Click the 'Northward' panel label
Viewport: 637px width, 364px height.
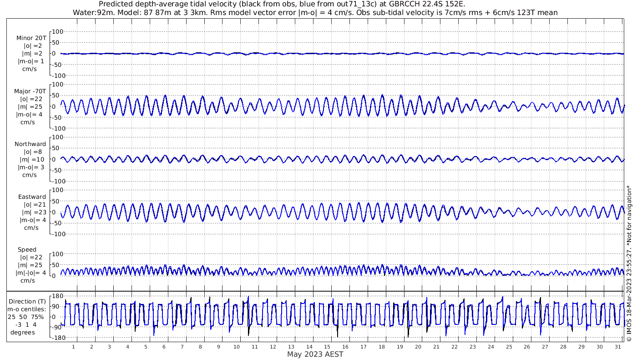tap(30, 144)
